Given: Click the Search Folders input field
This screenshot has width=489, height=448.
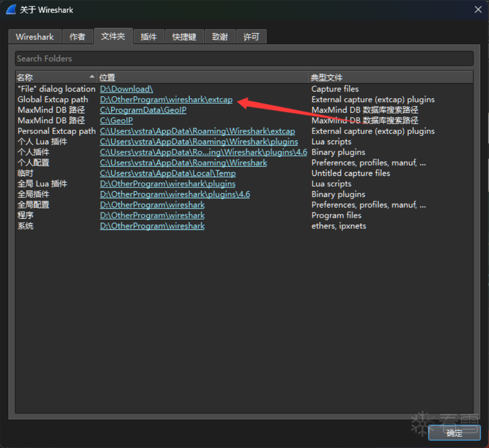Looking at the screenshot, I should 244,59.
